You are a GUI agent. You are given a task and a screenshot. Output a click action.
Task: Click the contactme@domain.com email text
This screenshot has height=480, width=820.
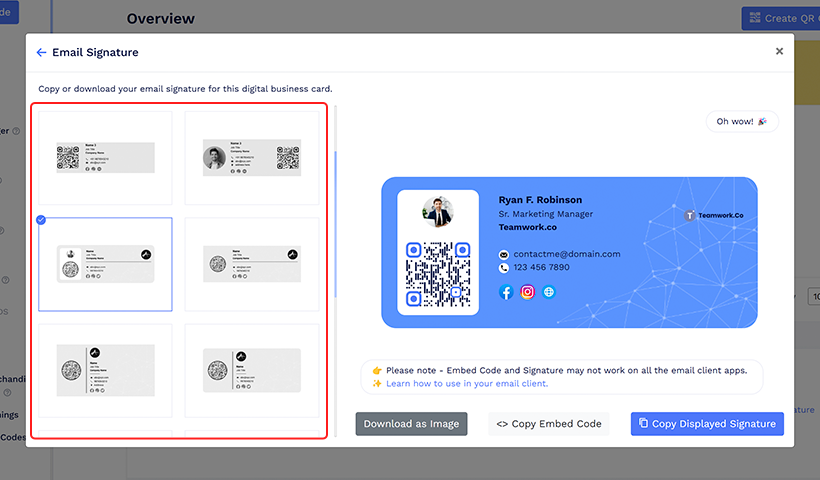pyautogui.click(x=567, y=254)
